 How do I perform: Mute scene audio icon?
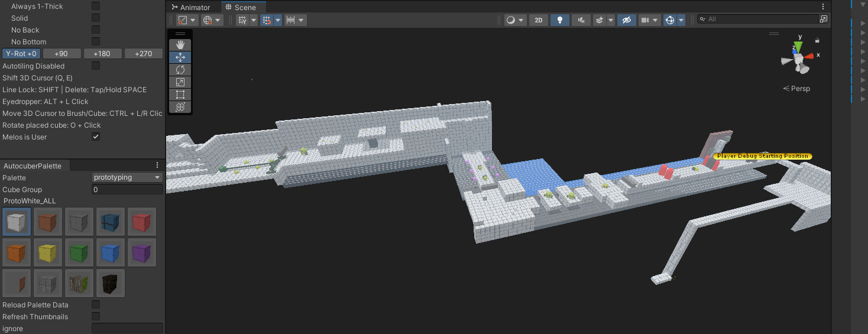tap(581, 20)
